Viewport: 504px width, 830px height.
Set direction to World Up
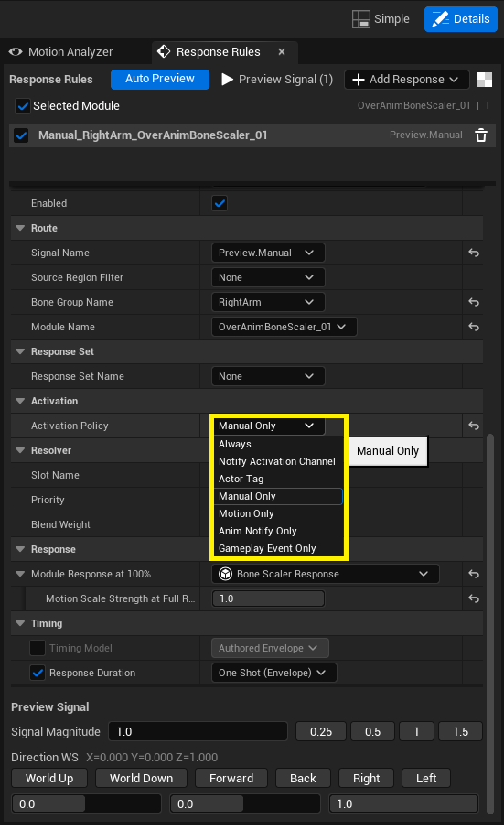49,778
